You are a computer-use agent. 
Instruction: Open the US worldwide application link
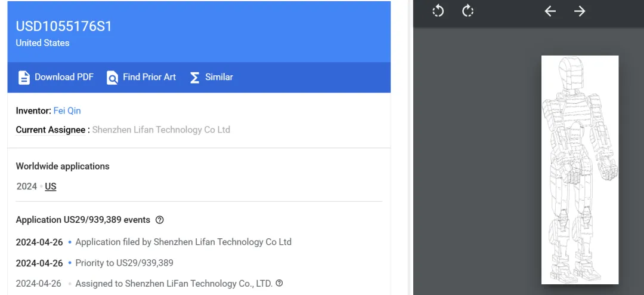click(x=51, y=186)
